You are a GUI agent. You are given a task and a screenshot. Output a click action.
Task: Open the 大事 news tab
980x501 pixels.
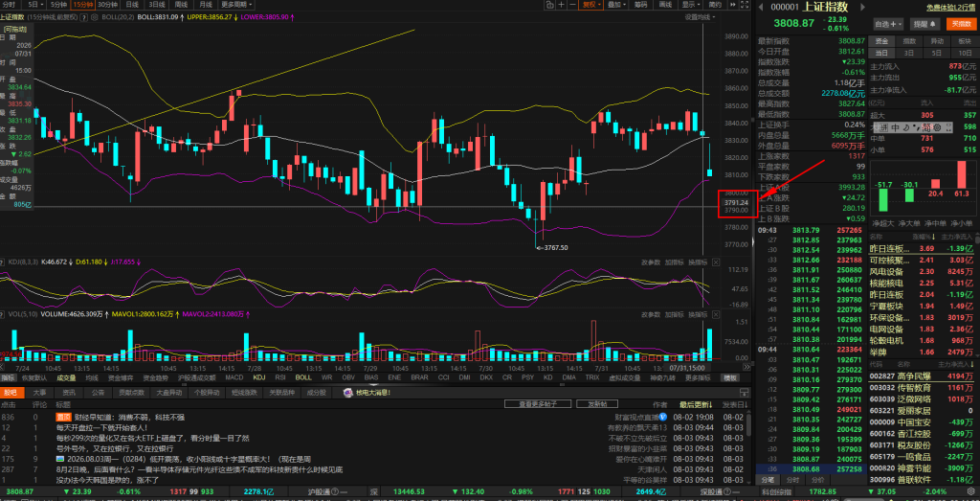[39, 392]
